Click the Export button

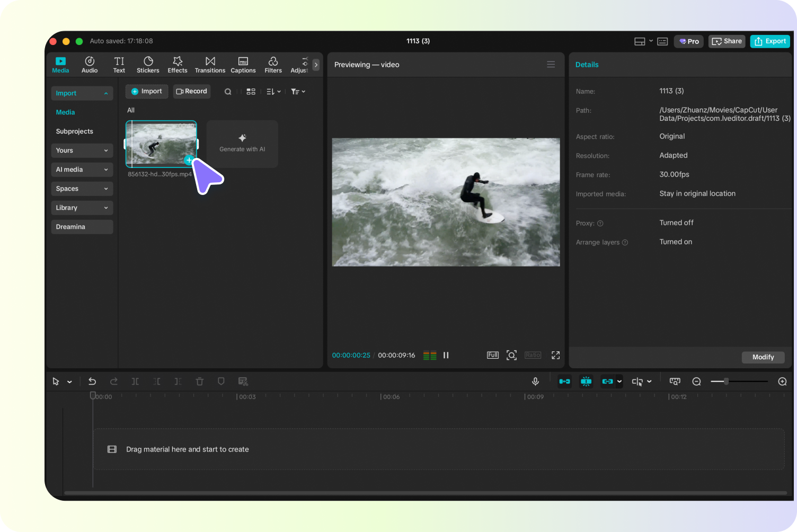[x=770, y=41]
